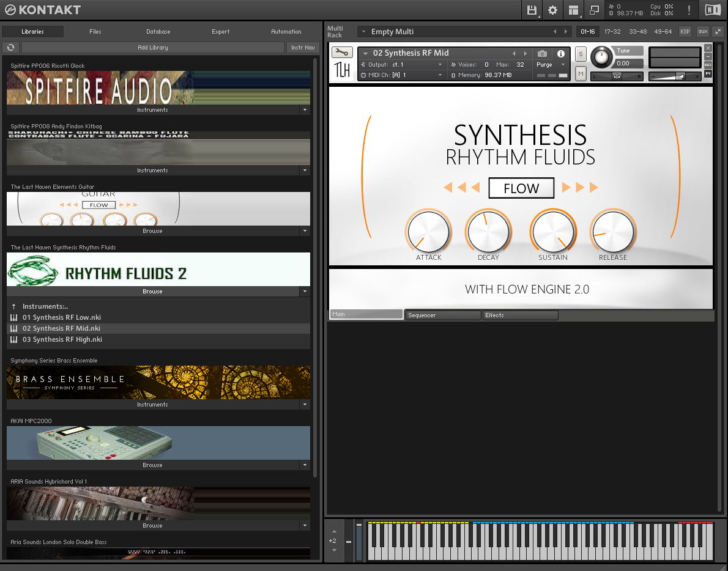Open Spitfire Ricotti Glock library dropdown arrow
This screenshot has height=571, width=728.
(x=305, y=110)
